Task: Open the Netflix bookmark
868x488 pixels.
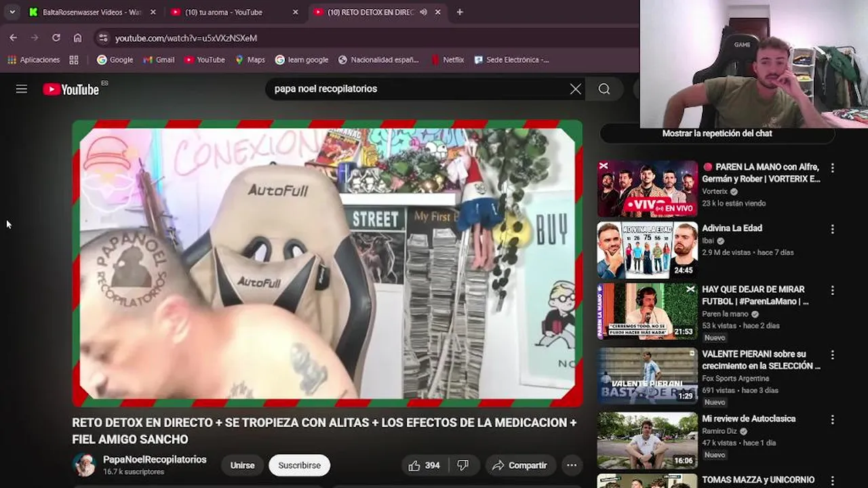Action: click(x=448, y=60)
